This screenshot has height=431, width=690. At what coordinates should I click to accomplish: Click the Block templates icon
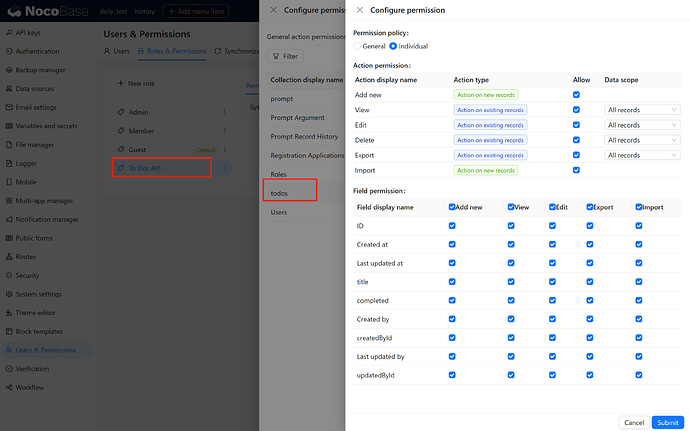click(x=9, y=332)
